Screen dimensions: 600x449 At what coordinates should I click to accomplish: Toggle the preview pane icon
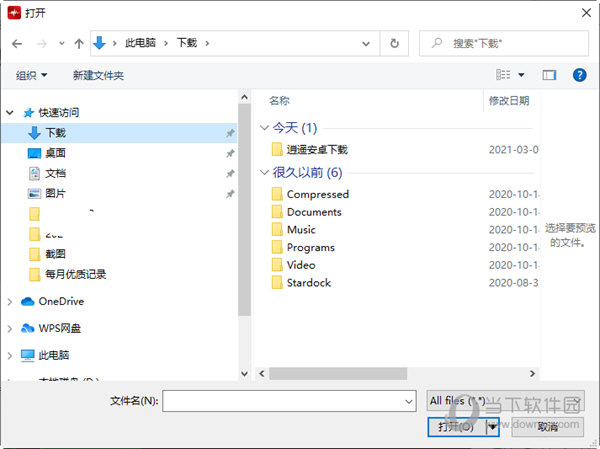549,75
